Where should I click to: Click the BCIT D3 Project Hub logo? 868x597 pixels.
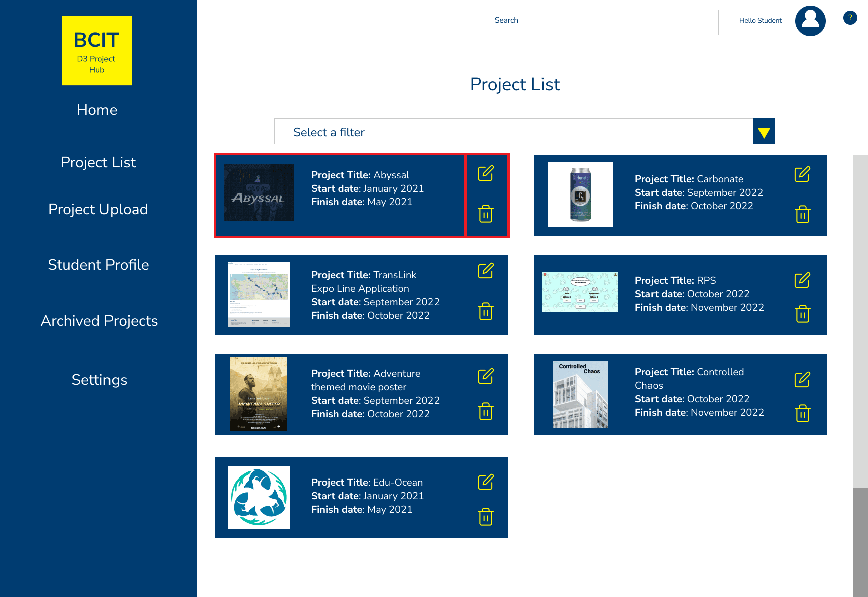pyautogui.click(x=96, y=50)
